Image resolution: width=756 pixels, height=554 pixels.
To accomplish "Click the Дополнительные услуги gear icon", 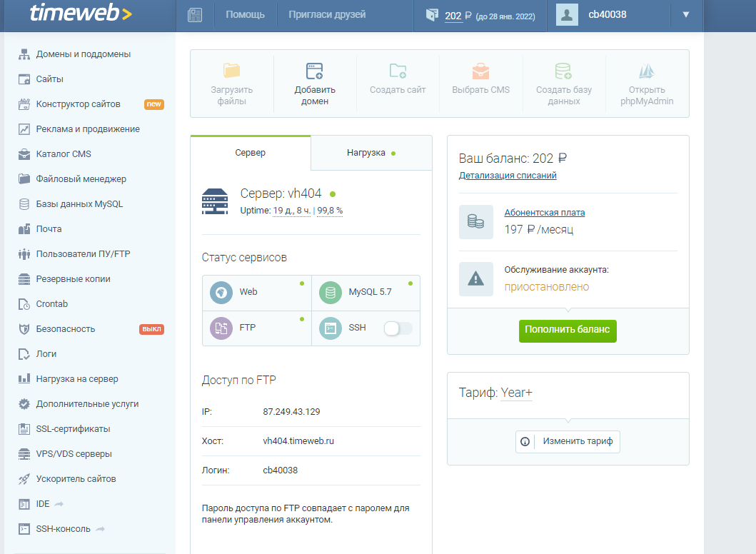I will [x=24, y=404].
